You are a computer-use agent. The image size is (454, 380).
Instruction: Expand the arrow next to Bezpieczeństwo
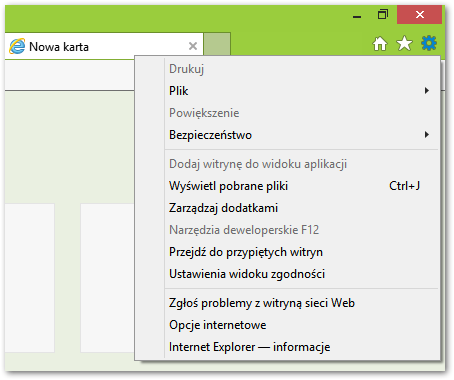click(x=427, y=135)
